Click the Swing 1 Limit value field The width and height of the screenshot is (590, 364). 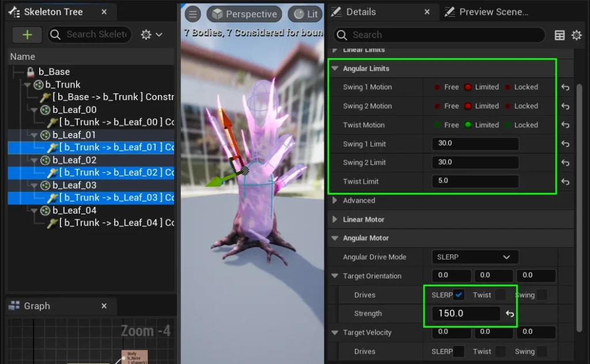[475, 144]
